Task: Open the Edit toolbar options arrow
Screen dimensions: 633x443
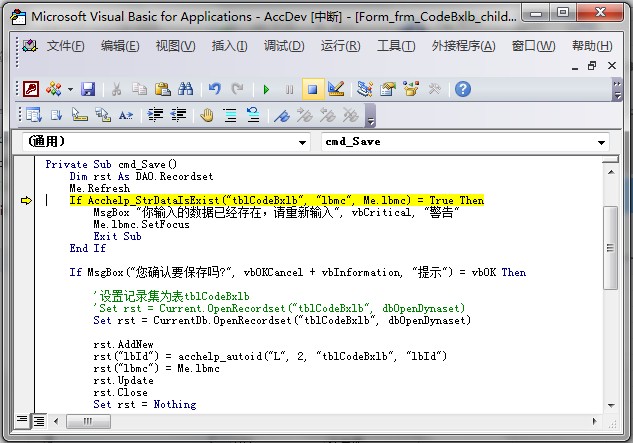Action: [x=370, y=116]
